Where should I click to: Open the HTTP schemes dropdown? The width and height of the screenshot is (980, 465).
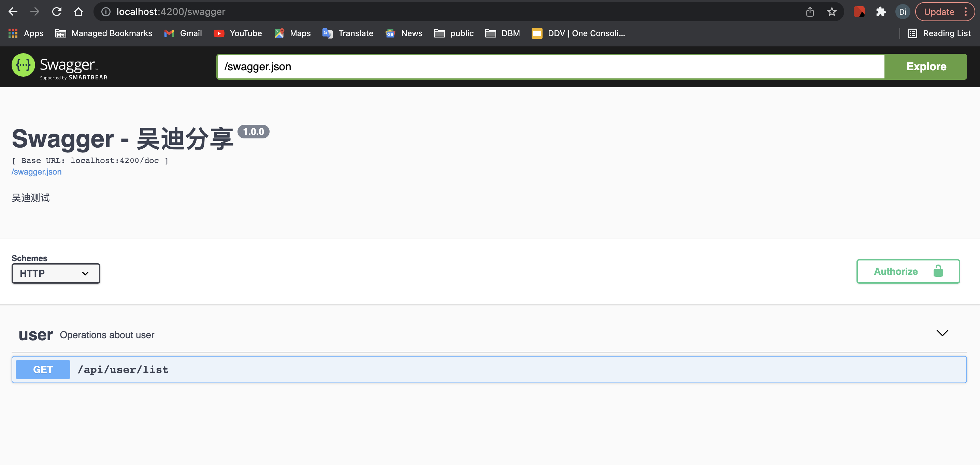56,273
